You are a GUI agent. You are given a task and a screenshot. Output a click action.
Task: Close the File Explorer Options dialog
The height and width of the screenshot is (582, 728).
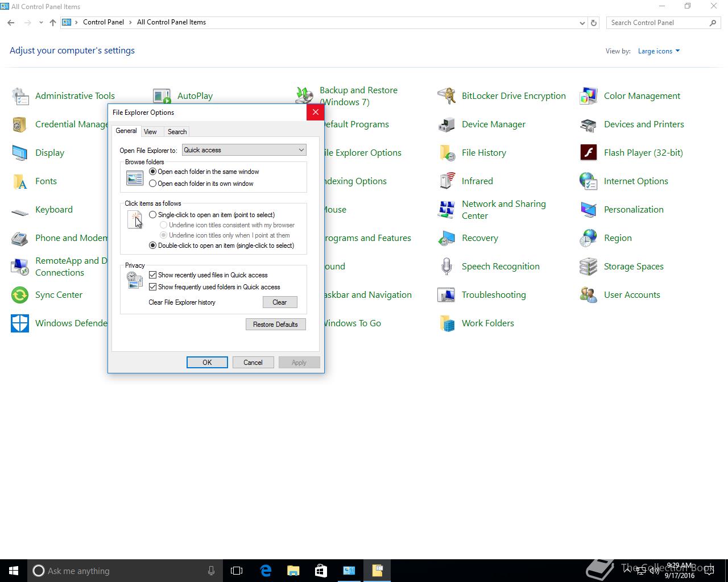[x=315, y=112]
